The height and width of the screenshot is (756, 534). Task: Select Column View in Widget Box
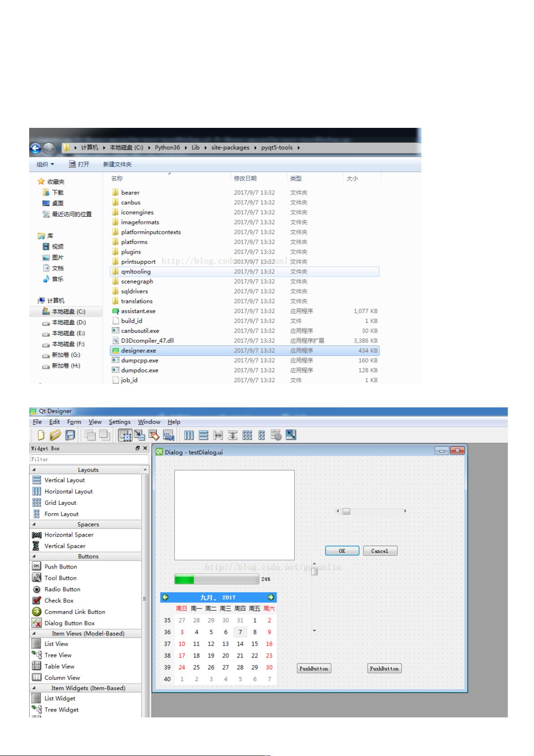pos(62,677)
